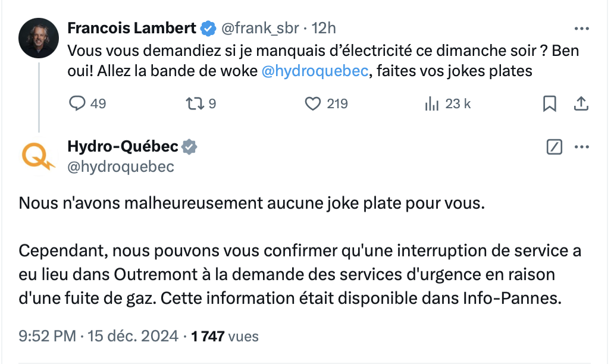614x364 pixels.
Task: Visit the Francois Lambert display name
Action: click(131, 28)
